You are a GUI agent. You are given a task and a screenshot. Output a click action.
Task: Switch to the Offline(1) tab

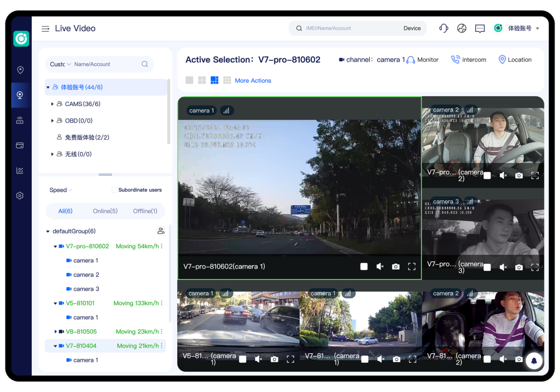144,210
